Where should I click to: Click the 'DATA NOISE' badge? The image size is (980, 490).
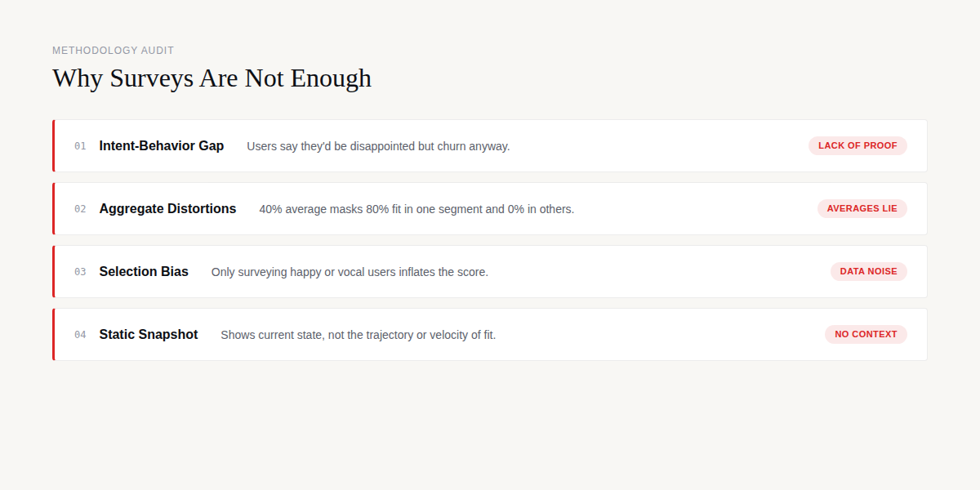click(869, 271)
